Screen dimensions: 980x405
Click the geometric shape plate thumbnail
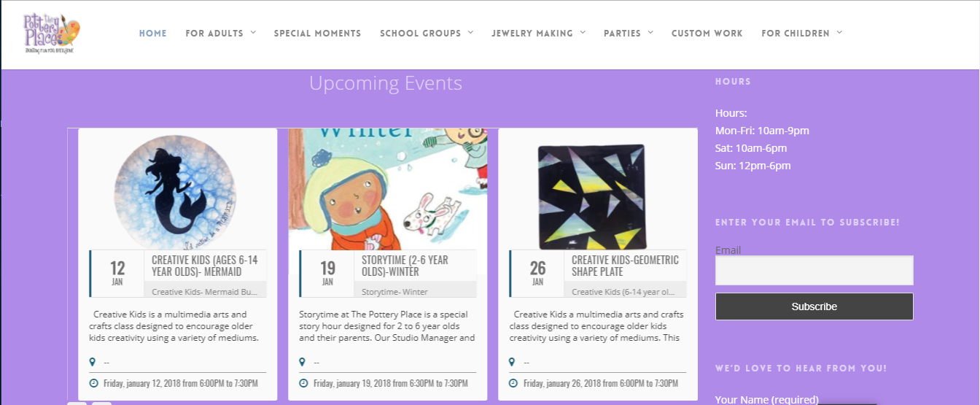591,195
